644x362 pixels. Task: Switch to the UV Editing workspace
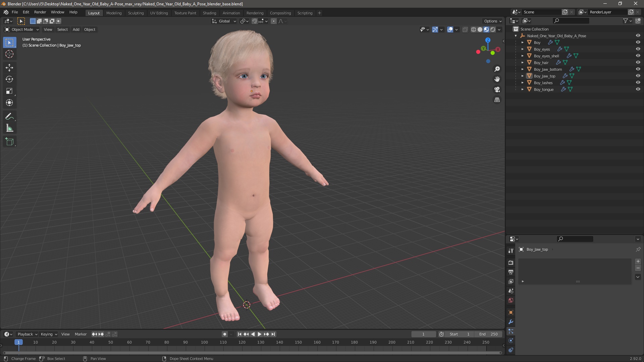click(159, 13)
